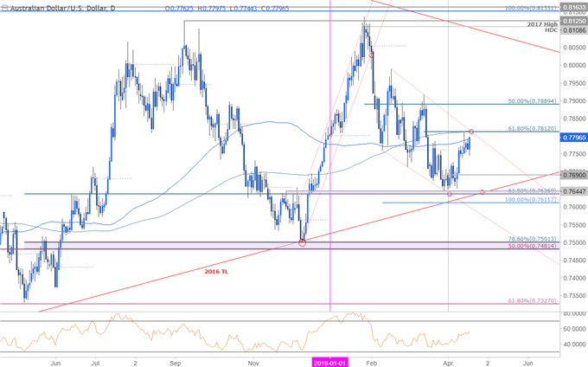Viewport: 588px width, 367px height.
Task: Click the 0.79500 price axis value
Action: coord(574,83)
